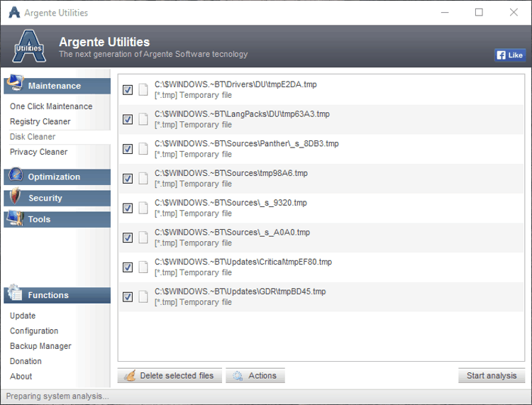532x405 pixels.
Task: Select the Sources\_s_9320.tmp path text
Action: 231,203
